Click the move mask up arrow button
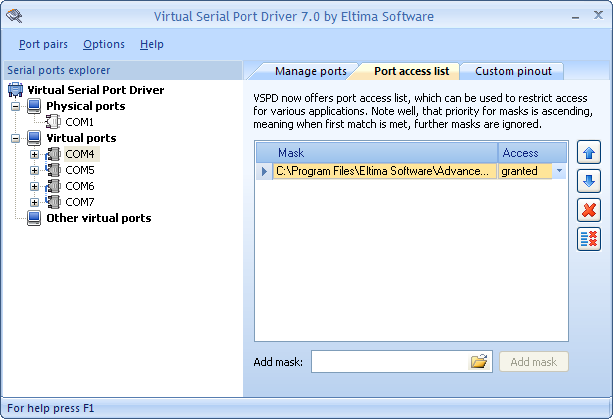The image size is (613, 419). [589, 152]
